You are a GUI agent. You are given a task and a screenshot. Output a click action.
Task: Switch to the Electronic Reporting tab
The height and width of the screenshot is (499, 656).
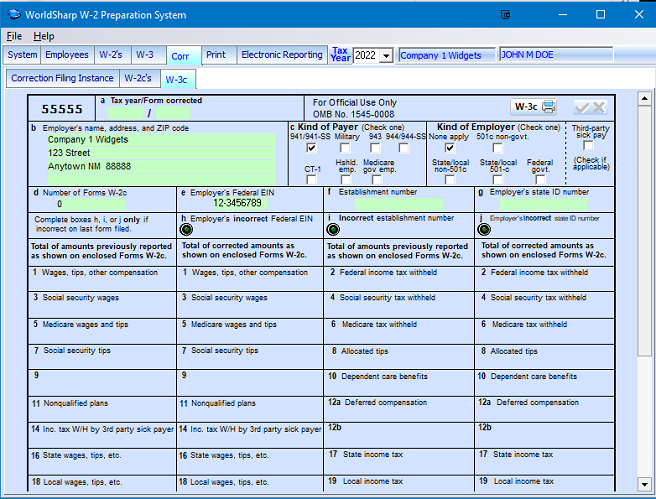(281, 55)
